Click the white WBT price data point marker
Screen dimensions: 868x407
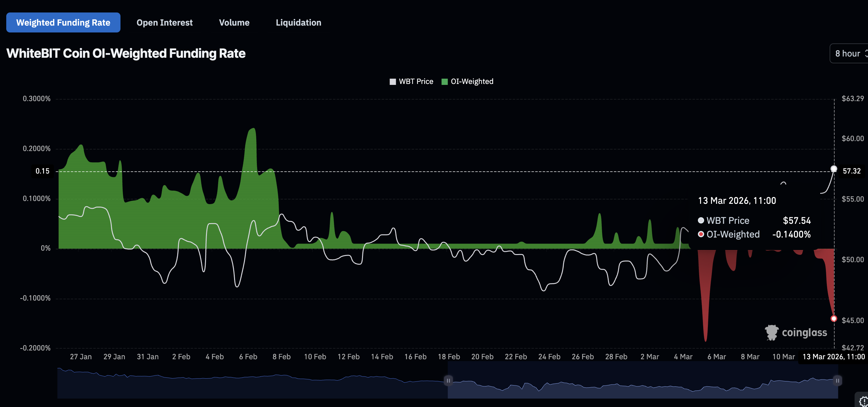(x=834, y=169)
